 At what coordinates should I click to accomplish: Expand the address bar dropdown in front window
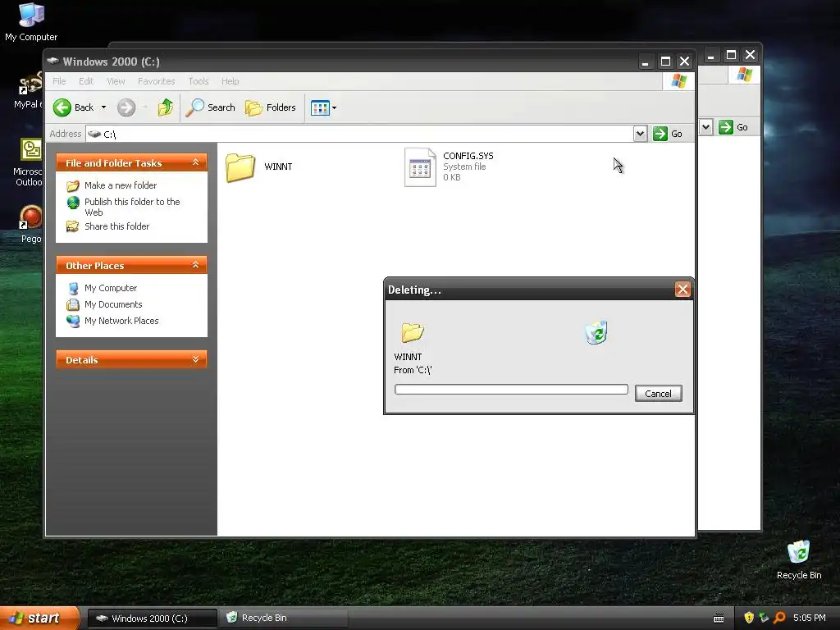coord(640,134)
